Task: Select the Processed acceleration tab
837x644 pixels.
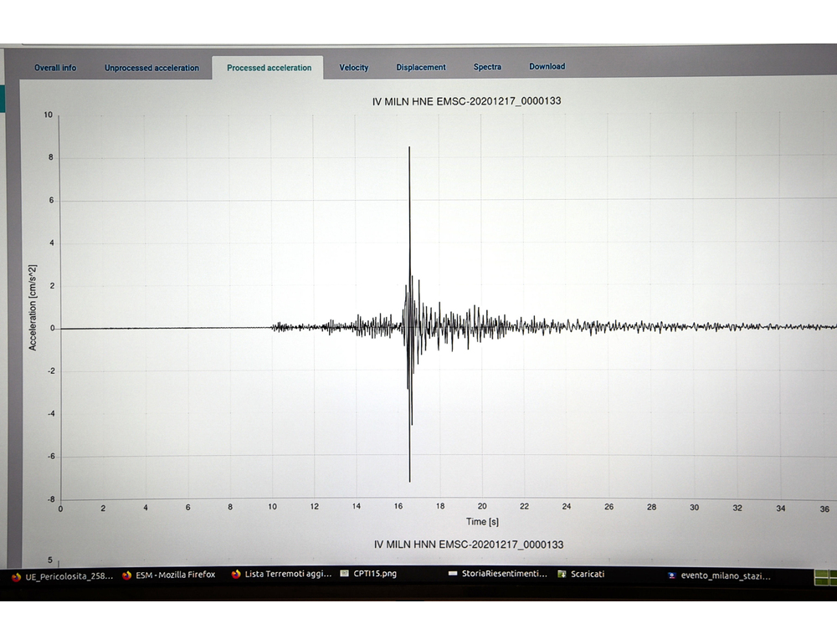Action: (269, 68)
